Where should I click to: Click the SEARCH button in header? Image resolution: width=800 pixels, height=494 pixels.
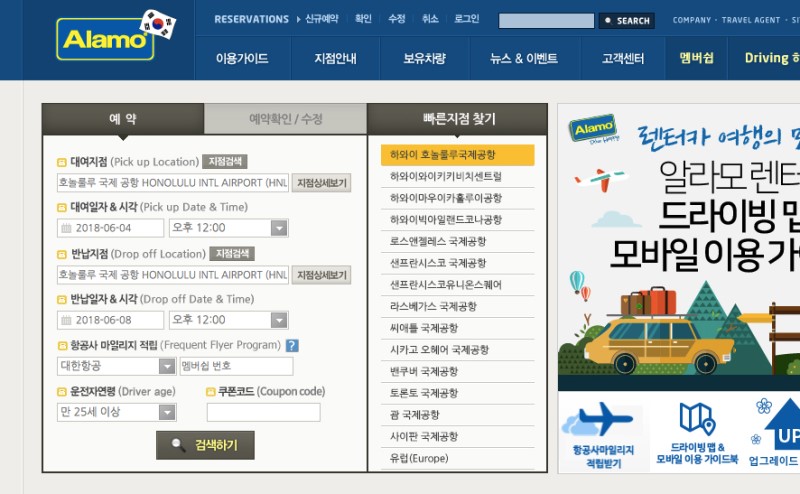coord(627,21)
